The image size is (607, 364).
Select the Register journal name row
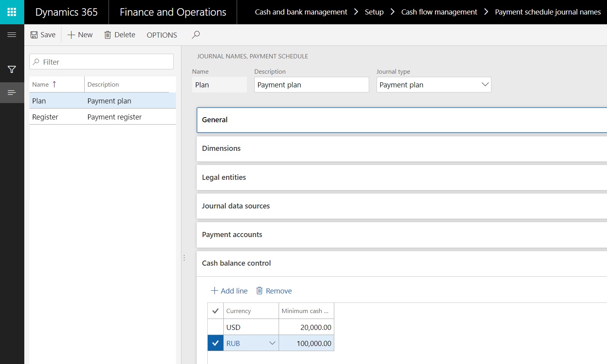tap(45, 117)
